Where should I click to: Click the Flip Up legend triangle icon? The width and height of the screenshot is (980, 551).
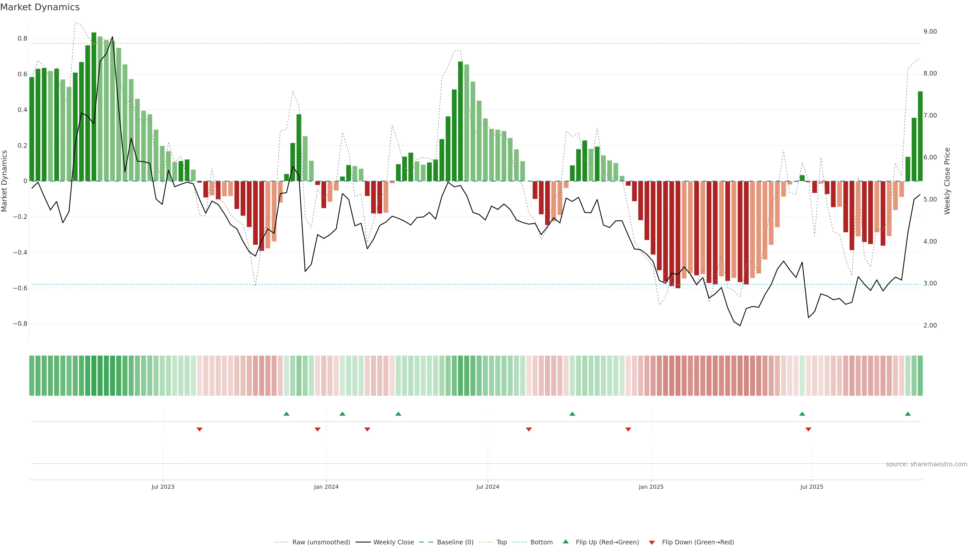click(x=566, y=542)
